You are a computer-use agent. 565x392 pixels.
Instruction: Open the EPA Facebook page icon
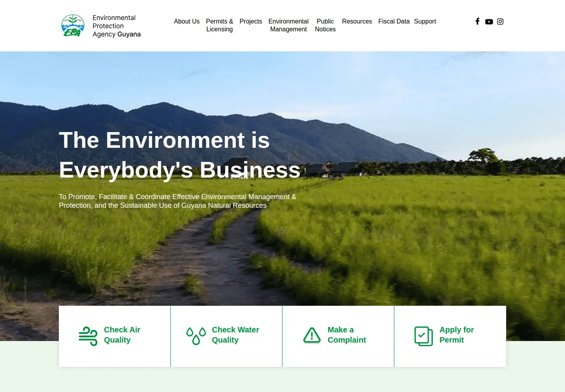[x=478, y=21]
